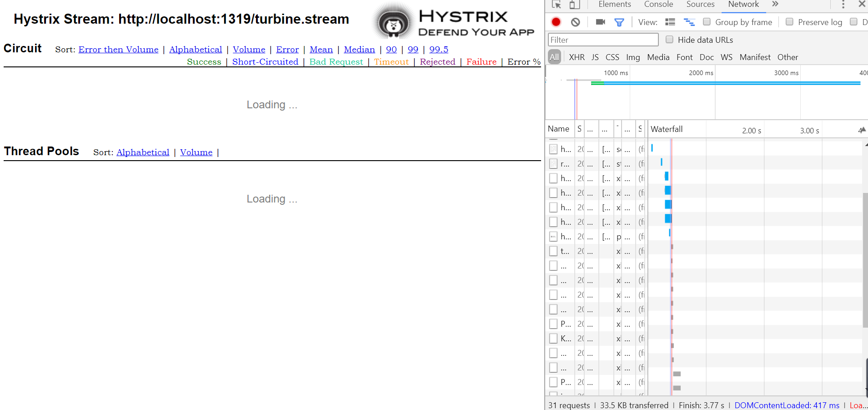Sort circuits by Error then Volume
Image resolution: width=868 pixels, height=410 pixels.
(118, 50)
